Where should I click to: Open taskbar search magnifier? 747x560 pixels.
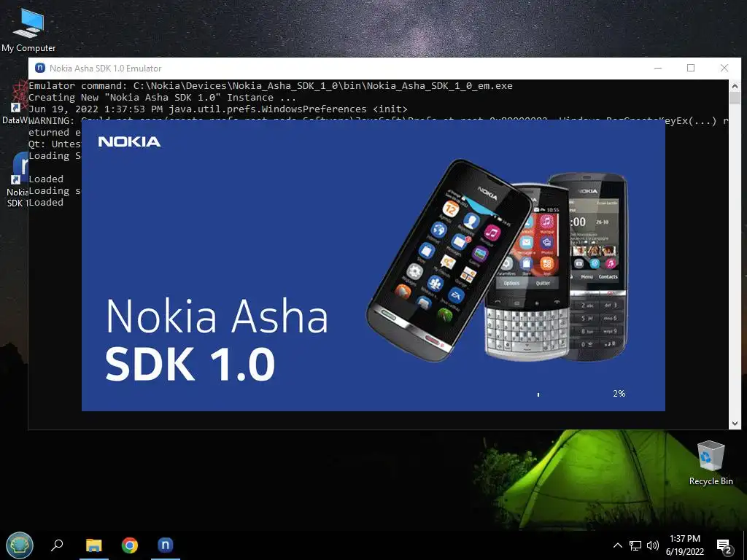pyautogui.click(x=57, y=545)
